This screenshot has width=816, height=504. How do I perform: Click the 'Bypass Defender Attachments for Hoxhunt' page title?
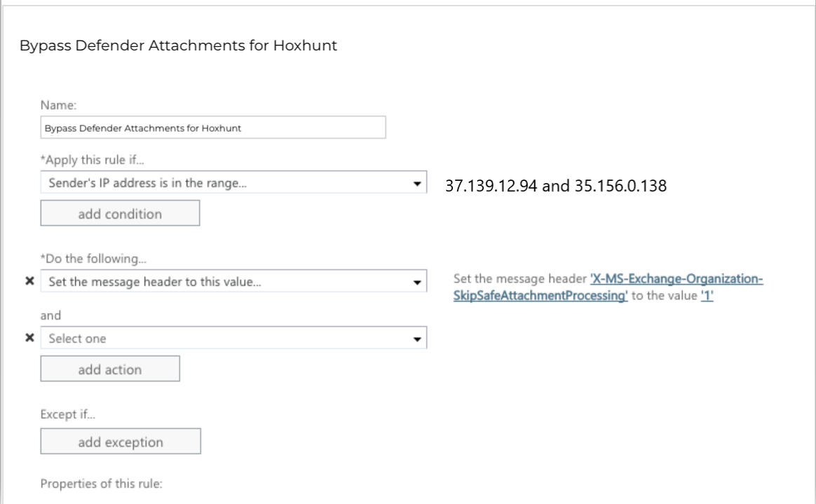point(179,46)
